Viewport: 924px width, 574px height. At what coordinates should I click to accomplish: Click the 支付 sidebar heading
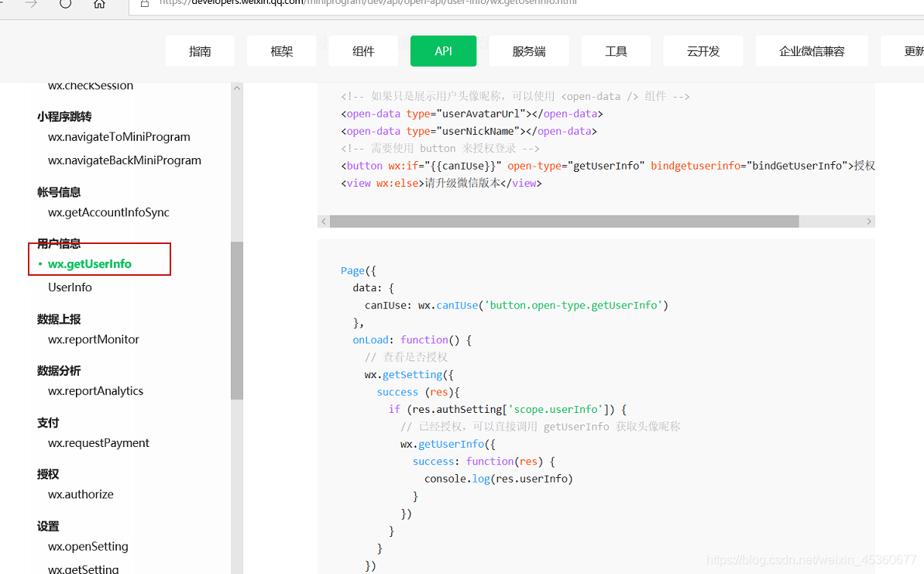tap(48, 422)
